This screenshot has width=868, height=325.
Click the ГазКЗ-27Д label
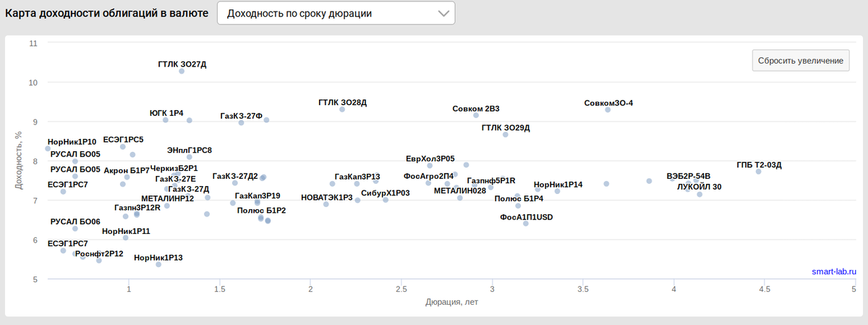click(189, 189)
